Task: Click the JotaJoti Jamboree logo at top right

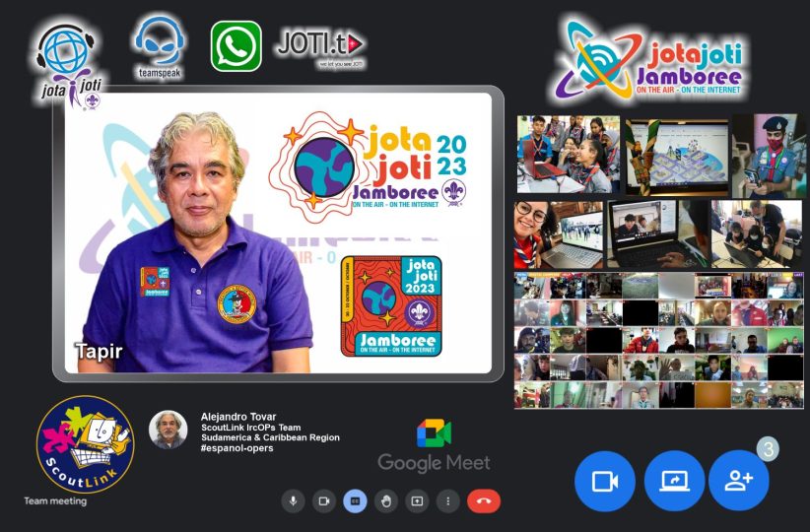Action: pyautogui.click(x=649, y=60)
